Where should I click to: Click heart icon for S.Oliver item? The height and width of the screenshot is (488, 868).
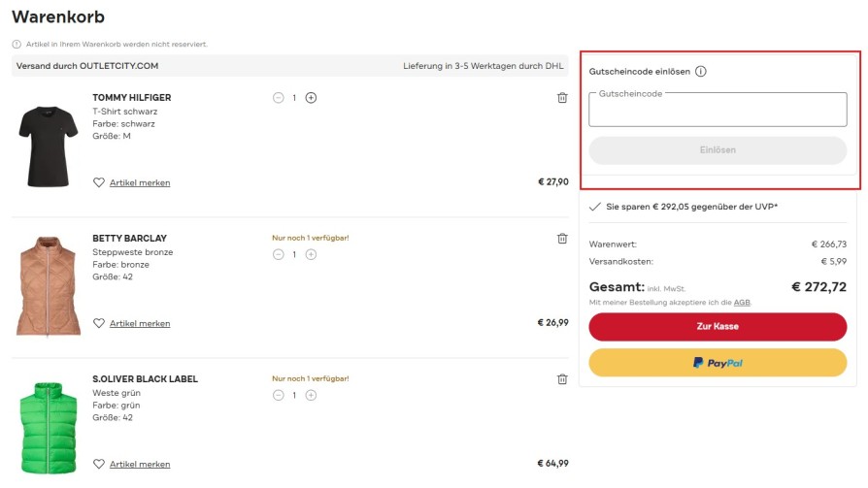98,464
